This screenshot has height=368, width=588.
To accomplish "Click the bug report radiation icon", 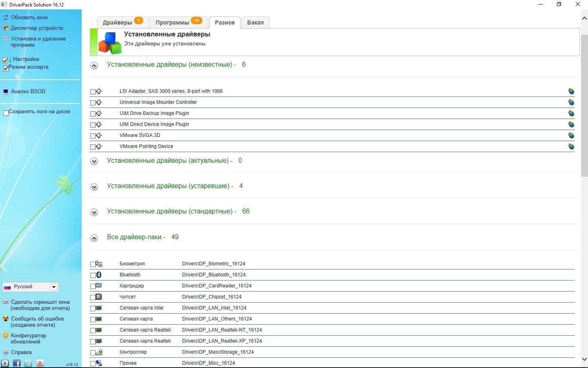I will point(6,319).
